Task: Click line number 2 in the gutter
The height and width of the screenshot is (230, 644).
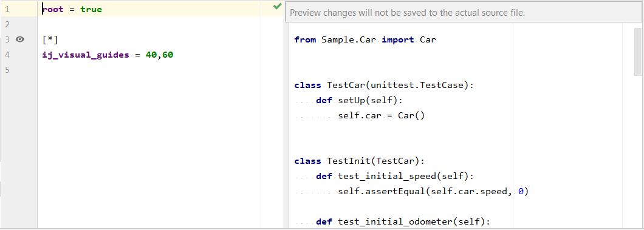Action: (7, 24)
